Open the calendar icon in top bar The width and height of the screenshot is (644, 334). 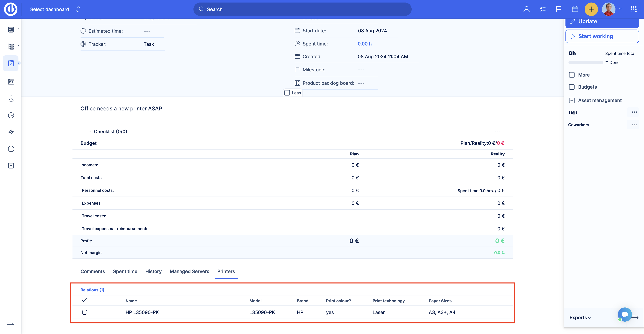575,9
